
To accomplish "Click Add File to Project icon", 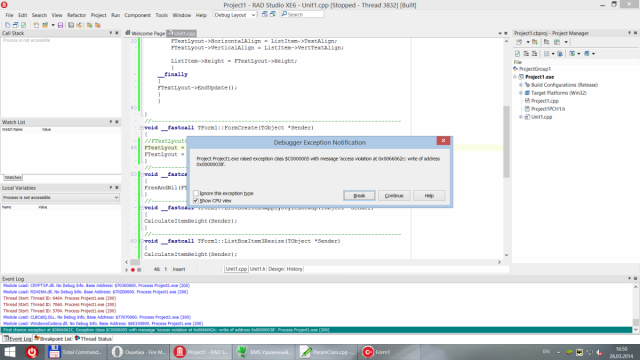I will coord(89,25).
